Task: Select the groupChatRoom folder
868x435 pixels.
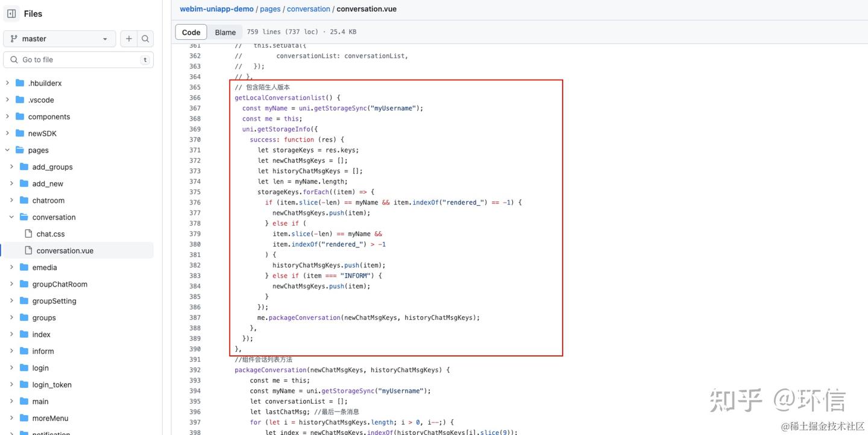Action: [59, 283]
